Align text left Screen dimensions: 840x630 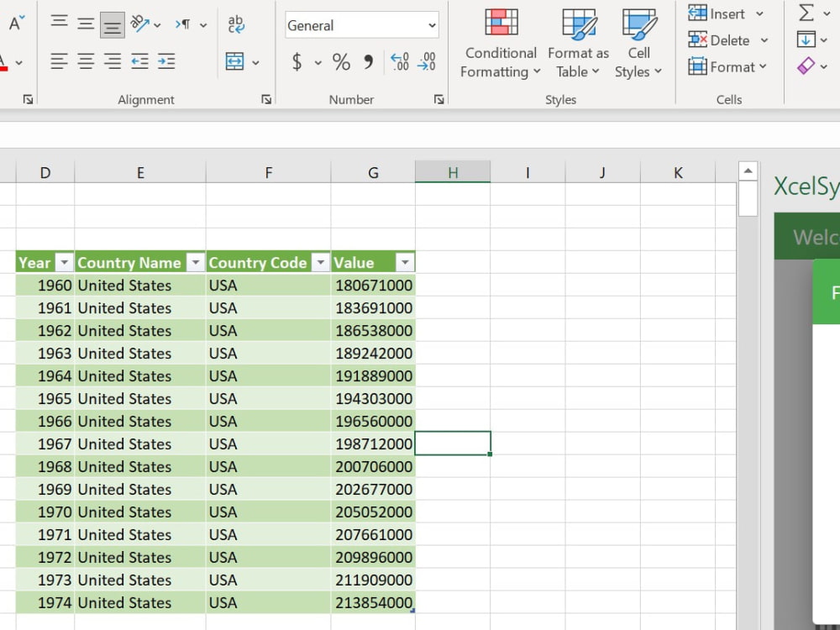click(59, 61)
